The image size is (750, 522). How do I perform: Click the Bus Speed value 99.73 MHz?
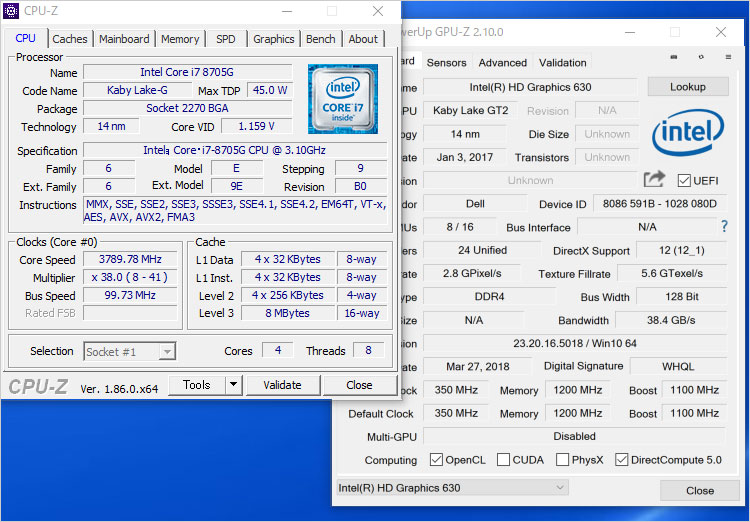[130, 295]
